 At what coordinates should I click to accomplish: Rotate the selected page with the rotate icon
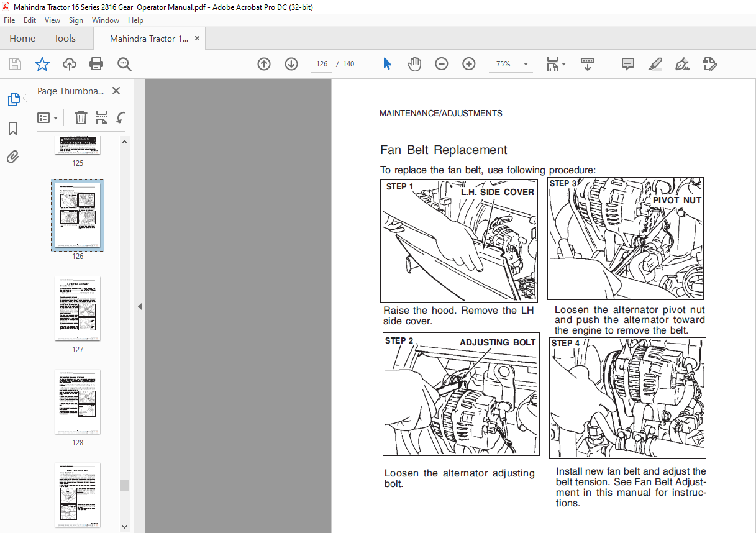point(121,117)
